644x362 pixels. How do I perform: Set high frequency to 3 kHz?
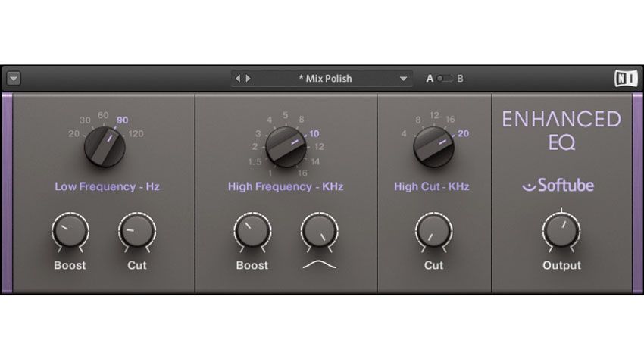pyautogui.click(x=258, y=134)
